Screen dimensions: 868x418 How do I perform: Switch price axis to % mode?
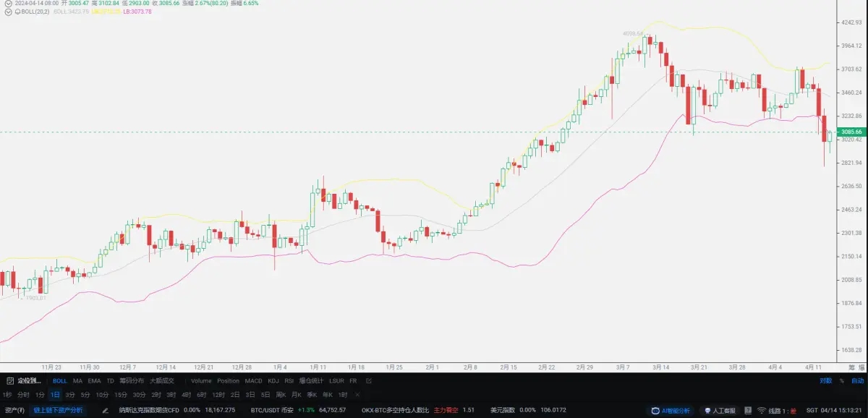841,380
